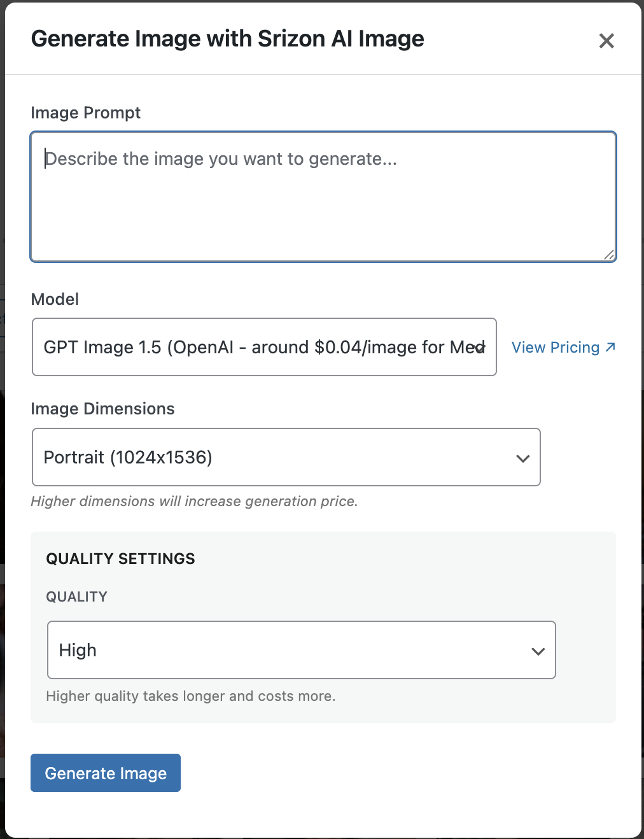
Task: Click the chevron on the Portrait dimensions dropdown
Action: 523,458
